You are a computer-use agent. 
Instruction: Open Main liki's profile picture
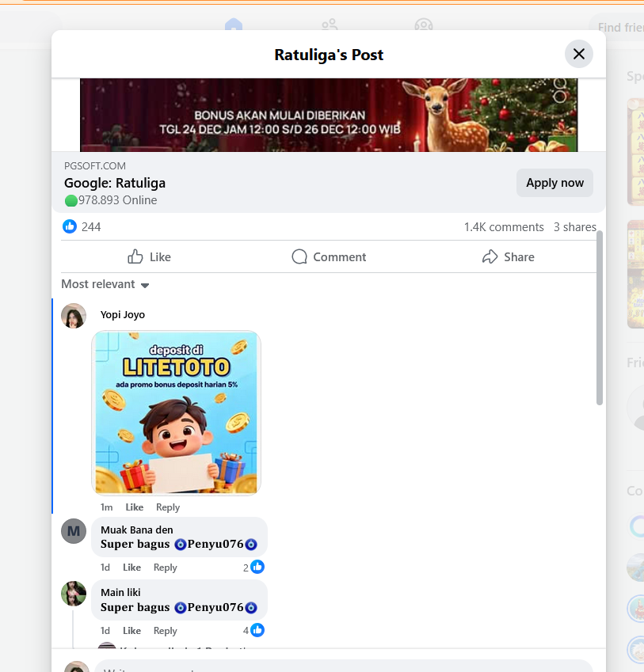(74, 594)
